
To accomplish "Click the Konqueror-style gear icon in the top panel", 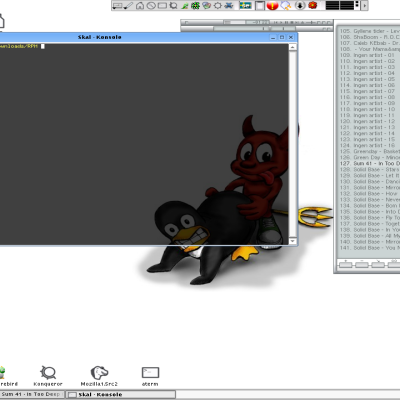I will [x=173, y=6].
